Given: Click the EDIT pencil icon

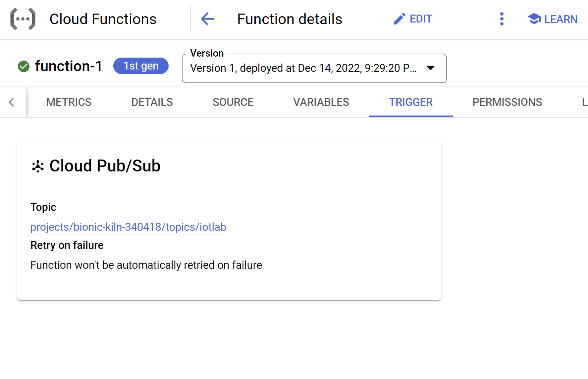Looking at the screenshot, I should click(400, 19).
